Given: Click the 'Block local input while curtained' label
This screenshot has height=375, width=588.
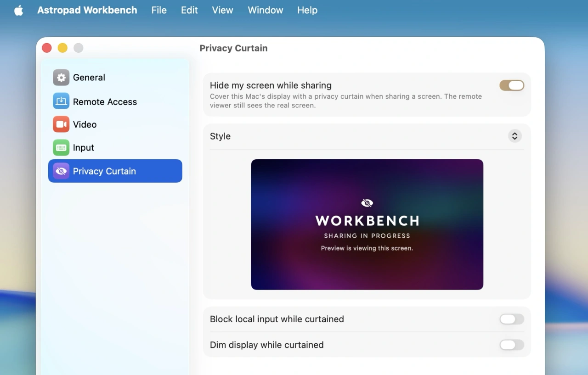Looking at the screenshot, I should pyautogui.click(x=277, y=319).
